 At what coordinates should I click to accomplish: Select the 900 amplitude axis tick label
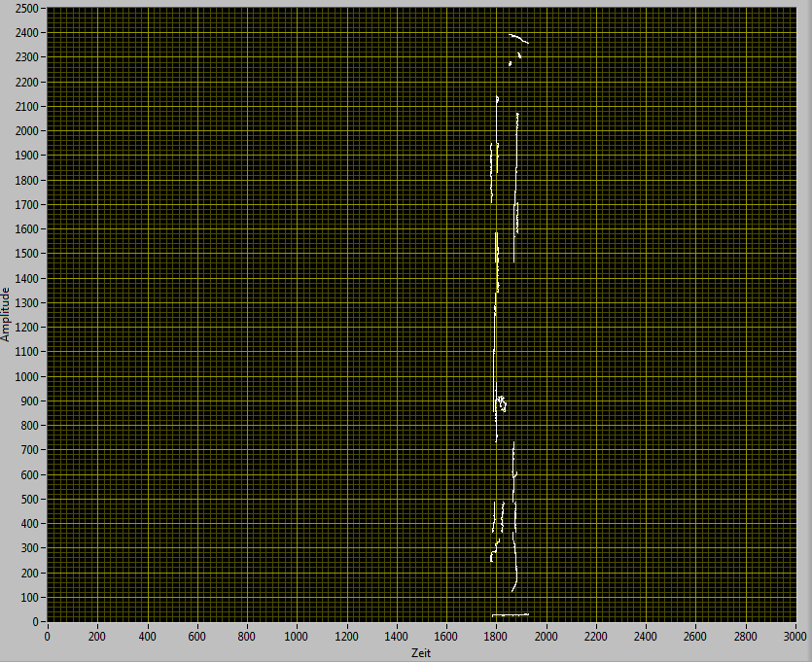tap(29, 401)
